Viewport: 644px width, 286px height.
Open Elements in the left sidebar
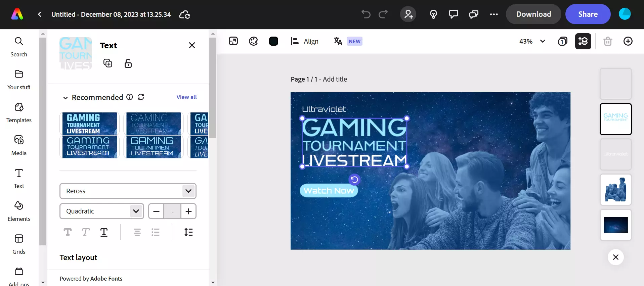coord(19,211)
